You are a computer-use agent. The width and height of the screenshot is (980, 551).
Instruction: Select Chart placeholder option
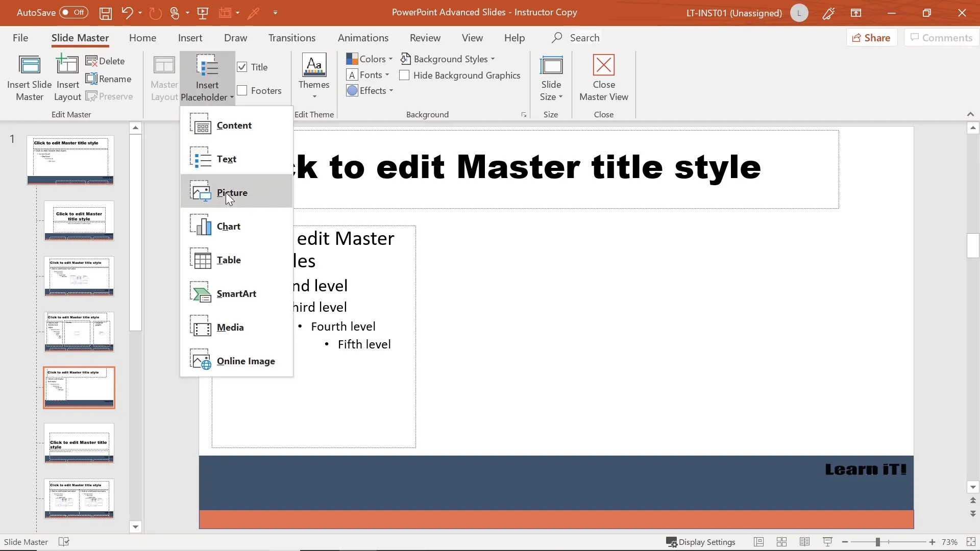pyautogui.click(x=236, y=226)
